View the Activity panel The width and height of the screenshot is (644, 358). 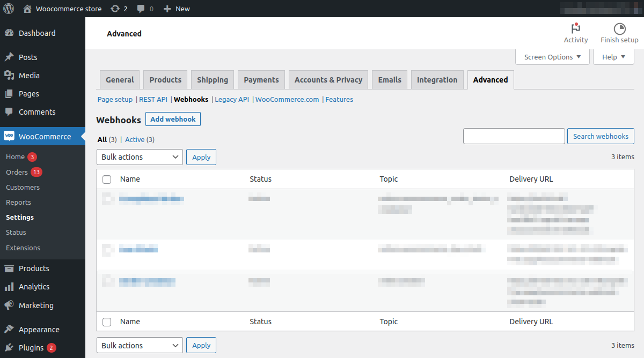[x=576, y=33]
